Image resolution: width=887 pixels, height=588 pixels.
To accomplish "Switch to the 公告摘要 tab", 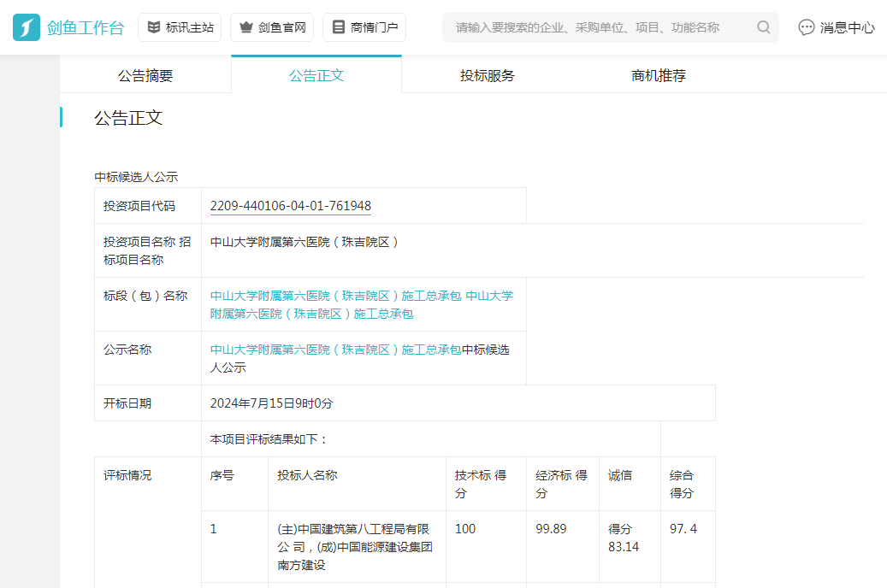I will (x=145, y=75).
